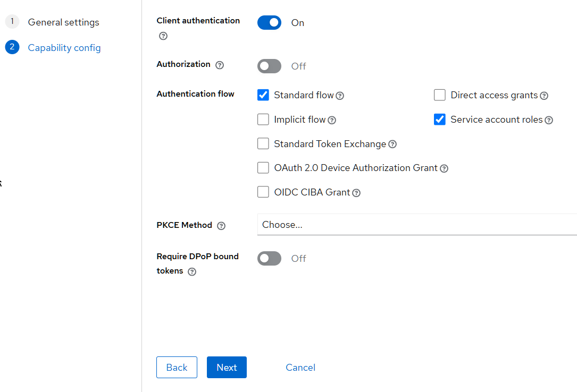The image size is (577, 392).
Task: Go to General settings step
Action: click(63, 22)
